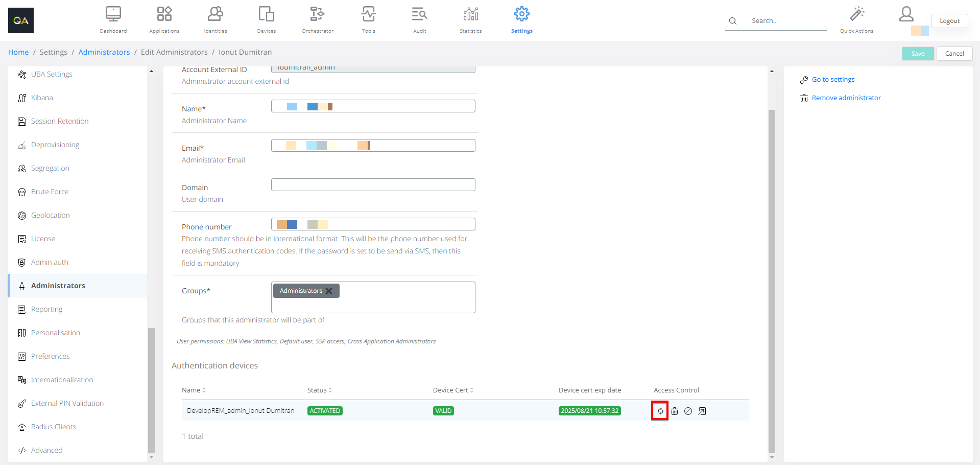Click the refresh device certificate icon
This screenshot has width=980, height=465.
660,411
